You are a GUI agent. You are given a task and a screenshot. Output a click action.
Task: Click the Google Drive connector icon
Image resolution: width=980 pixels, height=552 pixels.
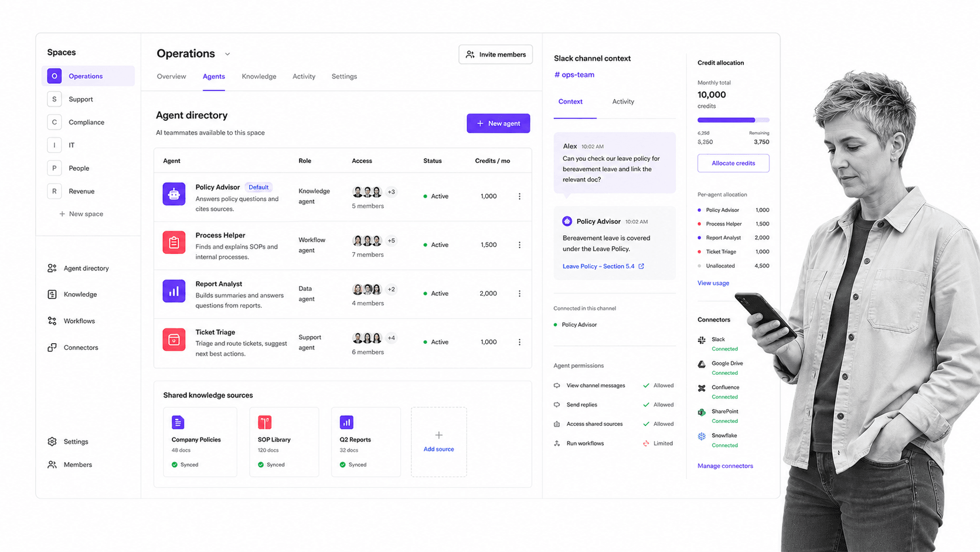point(702,364)
